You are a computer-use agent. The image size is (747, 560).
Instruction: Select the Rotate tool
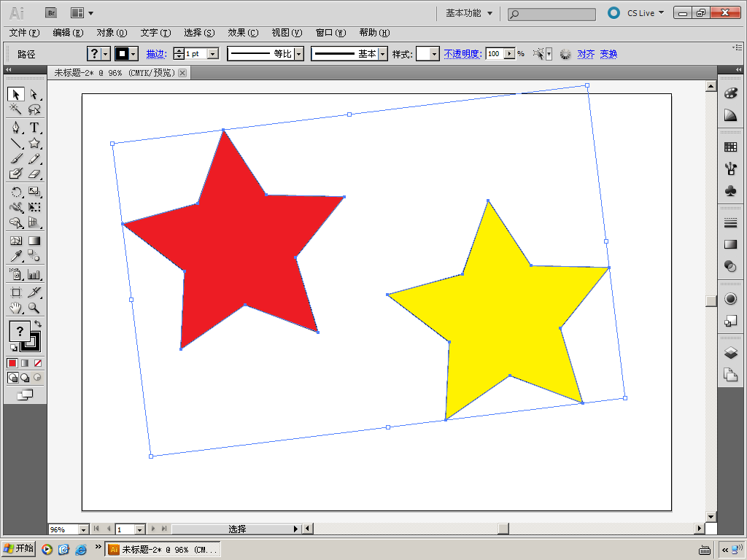[16, 192]
